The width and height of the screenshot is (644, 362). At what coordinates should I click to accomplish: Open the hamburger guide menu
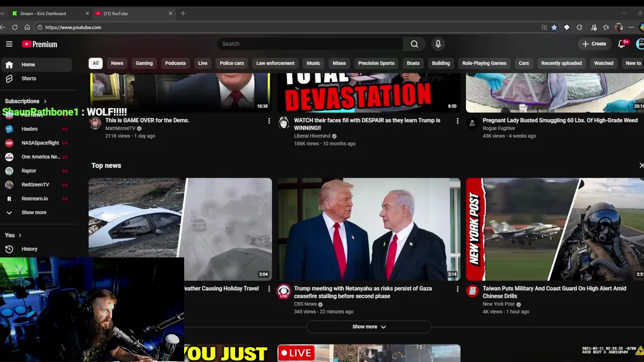tap(9, 44)
